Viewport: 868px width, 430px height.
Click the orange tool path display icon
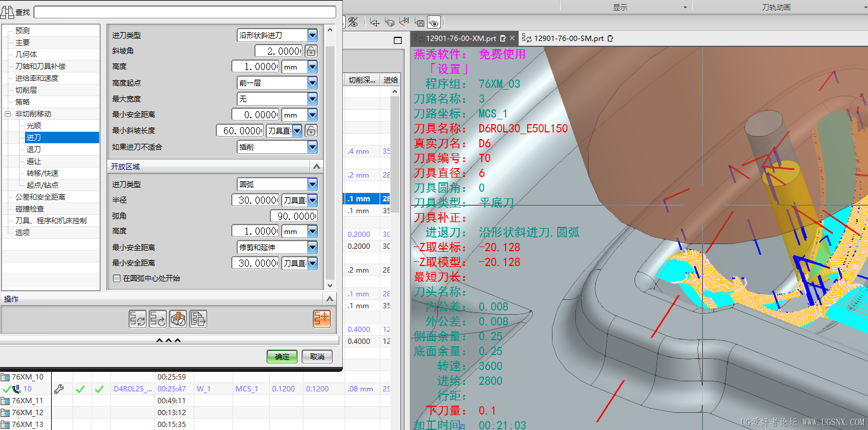point(321,319)
